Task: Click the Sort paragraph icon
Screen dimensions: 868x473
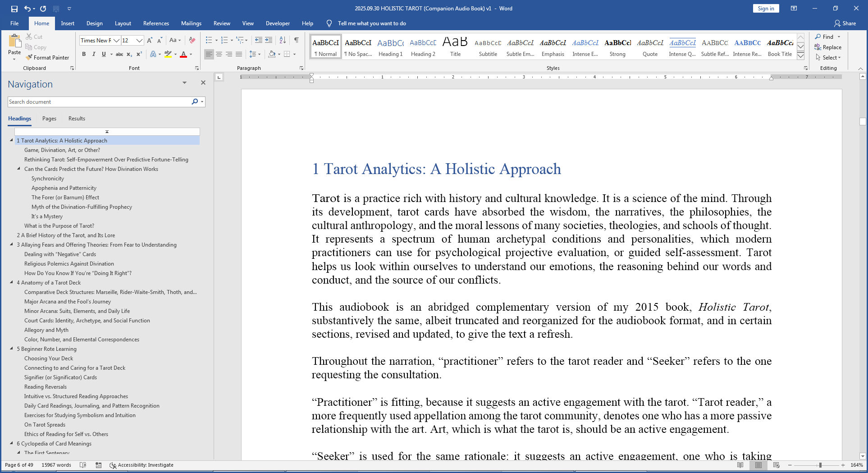Action: tap(283, 41)
